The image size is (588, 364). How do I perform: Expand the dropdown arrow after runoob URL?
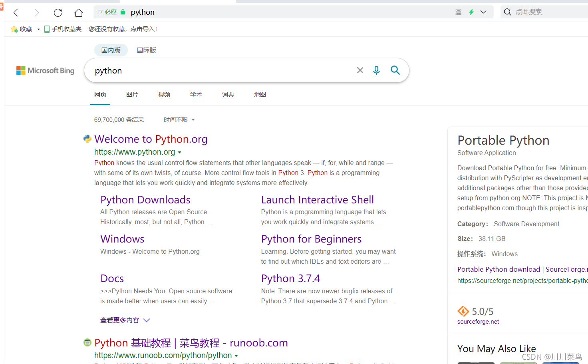click(x=236, y=356)
